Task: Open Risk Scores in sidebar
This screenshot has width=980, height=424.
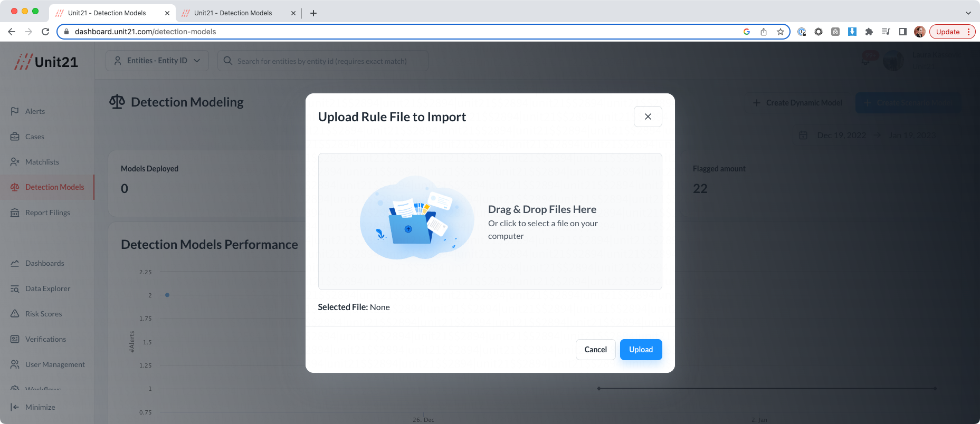Action: (43, 314)
